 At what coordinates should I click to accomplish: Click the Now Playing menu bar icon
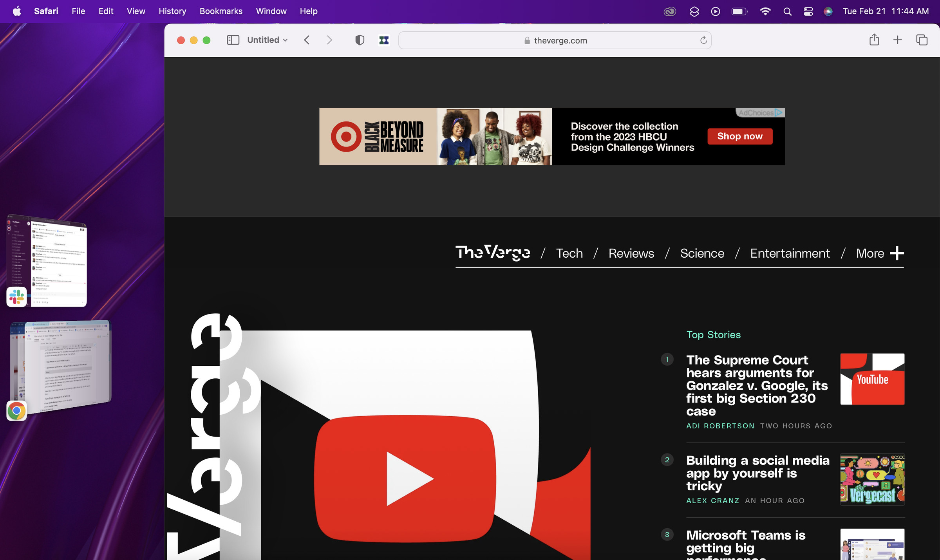point(715,11)
